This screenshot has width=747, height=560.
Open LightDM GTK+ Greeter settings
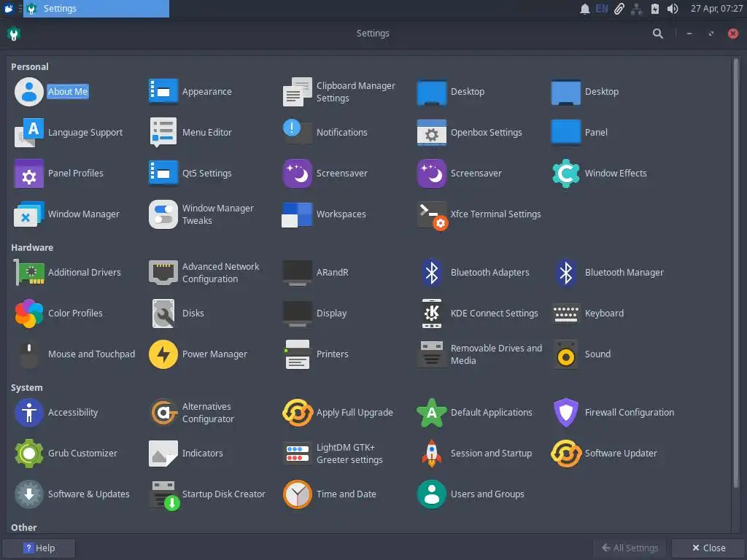[333, 454]
